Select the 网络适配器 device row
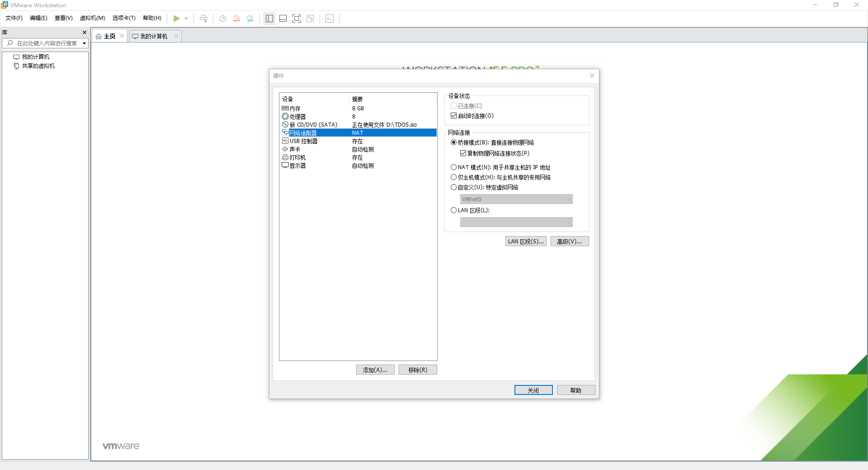The width and height of the screenshot is (868, 470). pos(358,133)
